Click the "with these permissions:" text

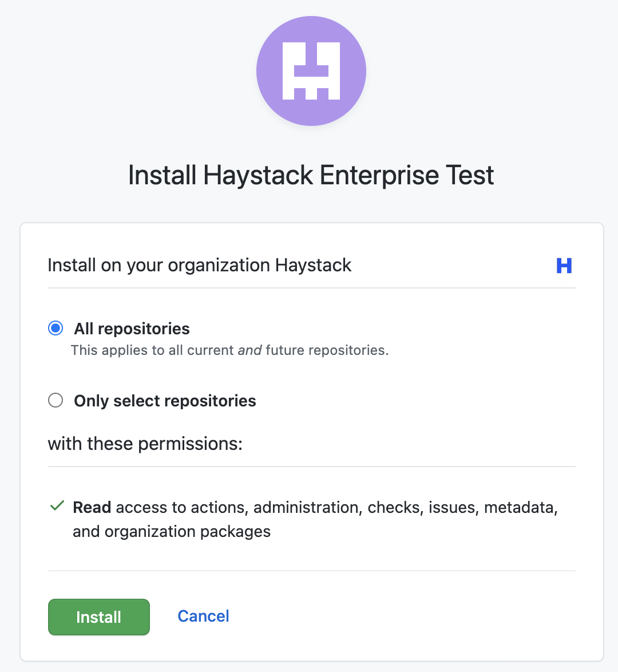point(145,444)
